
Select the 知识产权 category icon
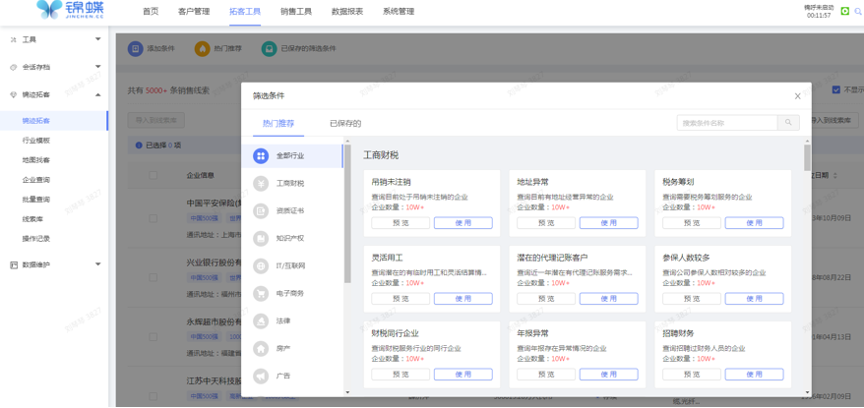pyautogui.click(x=261, y=238)
